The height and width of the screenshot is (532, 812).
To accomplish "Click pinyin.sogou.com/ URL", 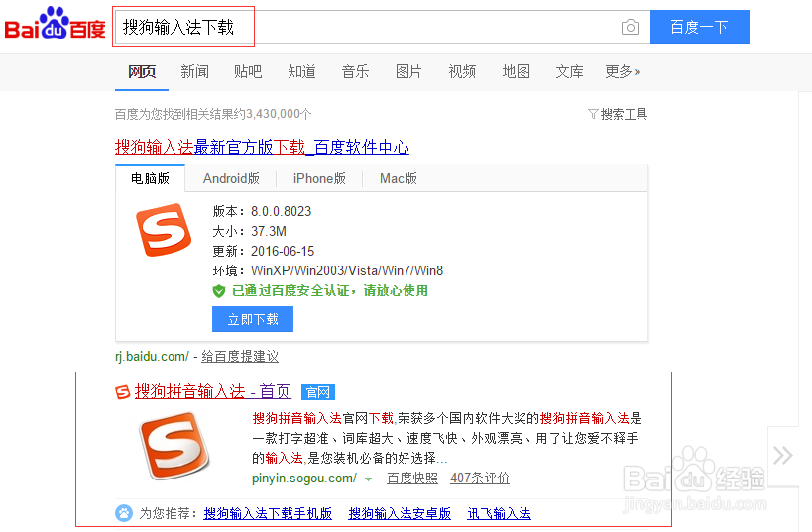I will [x=304, y=479].
